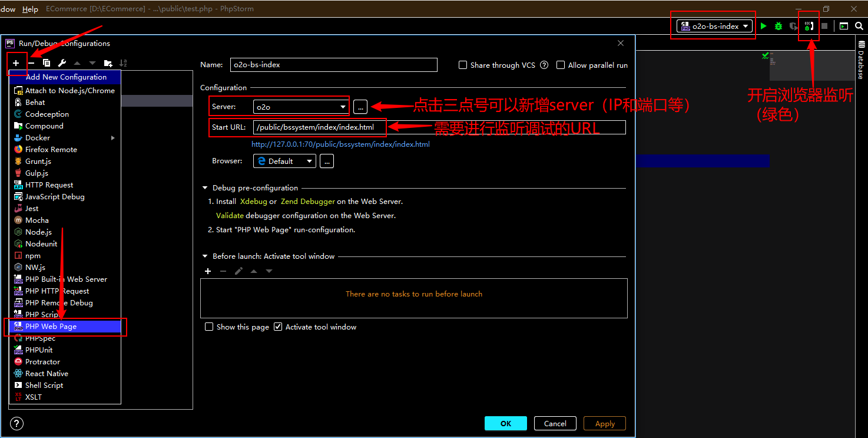868x438 pixels.
Task: Create new folder in configurations toolbar
Action: 108,63
